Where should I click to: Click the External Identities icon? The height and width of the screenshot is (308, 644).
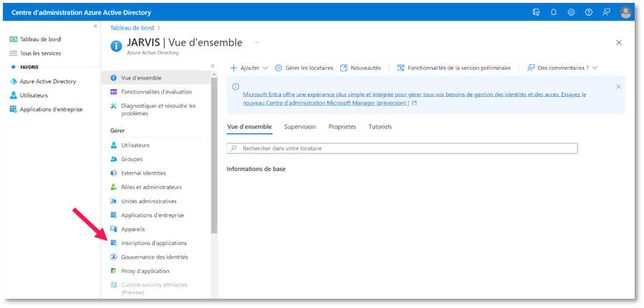click(114, 173)
